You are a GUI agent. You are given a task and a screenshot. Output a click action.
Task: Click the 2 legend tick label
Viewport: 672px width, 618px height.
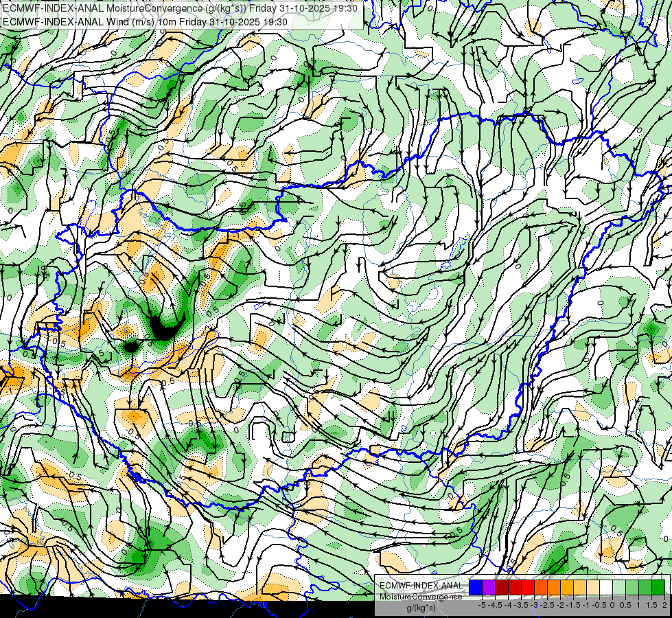(664, 605)
